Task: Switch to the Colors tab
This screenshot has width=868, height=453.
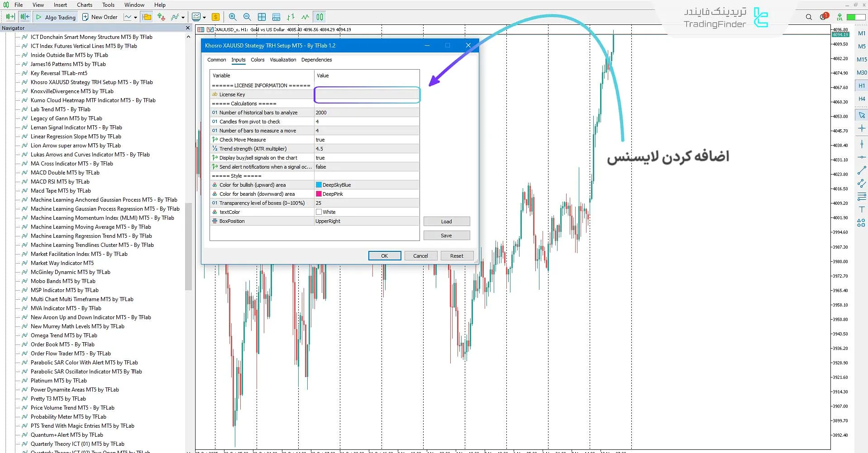Action: coord(257,60)
